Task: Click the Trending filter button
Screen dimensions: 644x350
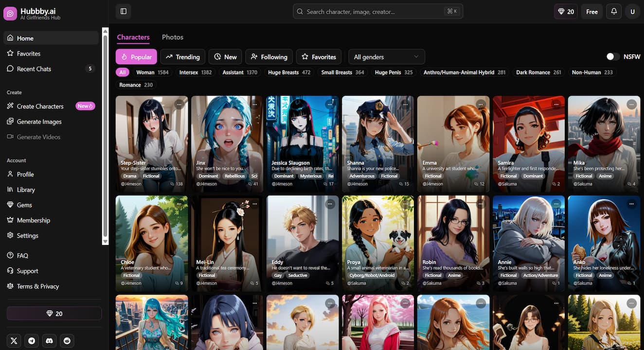Action: point(183,57)
